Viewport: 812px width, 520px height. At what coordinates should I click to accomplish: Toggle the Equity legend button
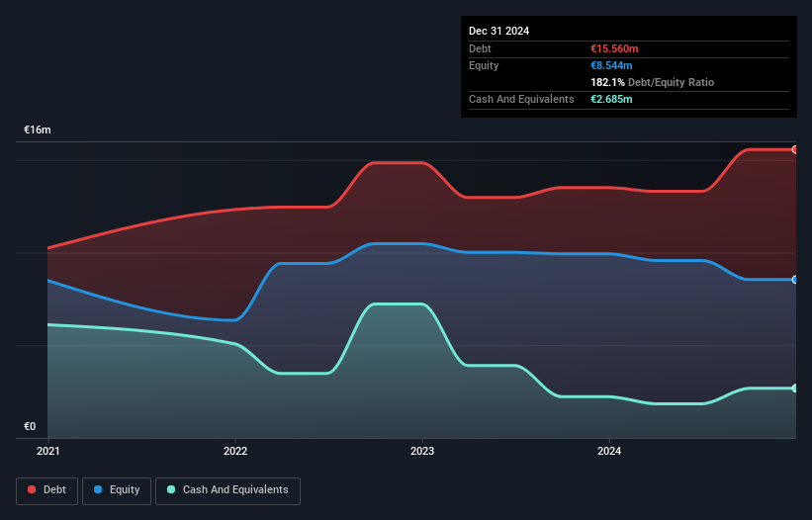(117, 490)
